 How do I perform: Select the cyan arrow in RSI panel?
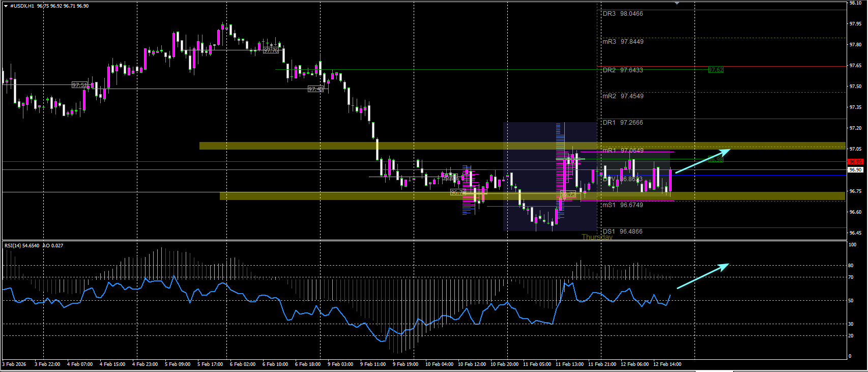click(x=703, y=276)
